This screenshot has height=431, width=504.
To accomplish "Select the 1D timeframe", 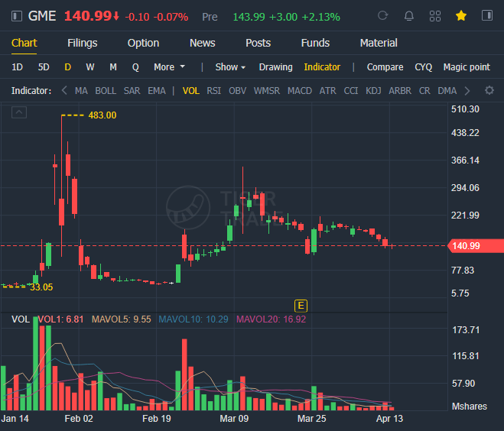I will click(x=17, y=67).
